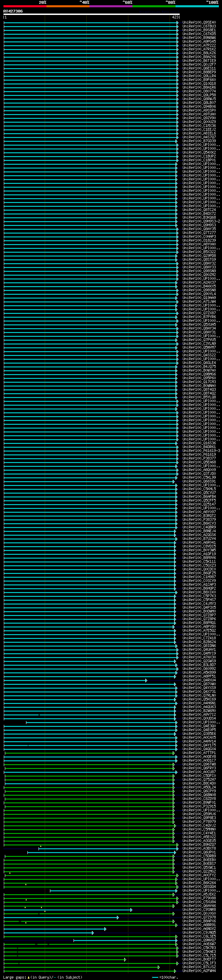This screenshot has width=222, height=980.
Task: Select hit UniRef100_C5KHL5
Action: point(199,489)
